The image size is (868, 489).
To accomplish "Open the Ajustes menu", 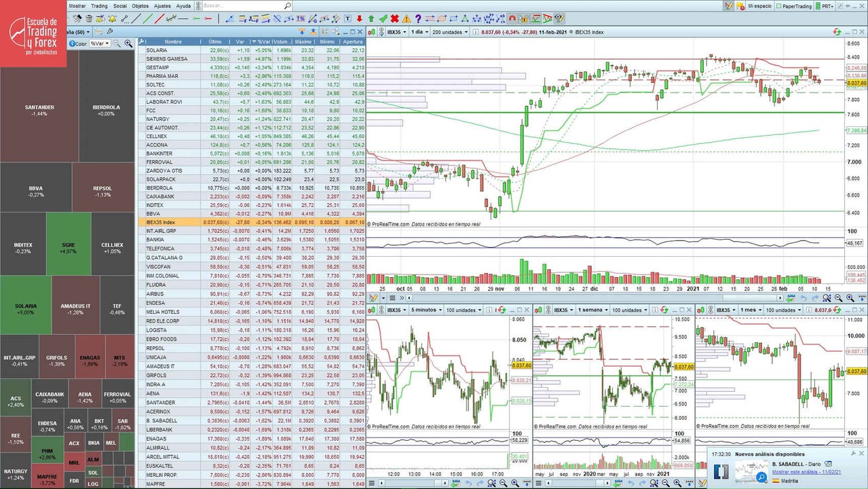I will click(163, 5).
